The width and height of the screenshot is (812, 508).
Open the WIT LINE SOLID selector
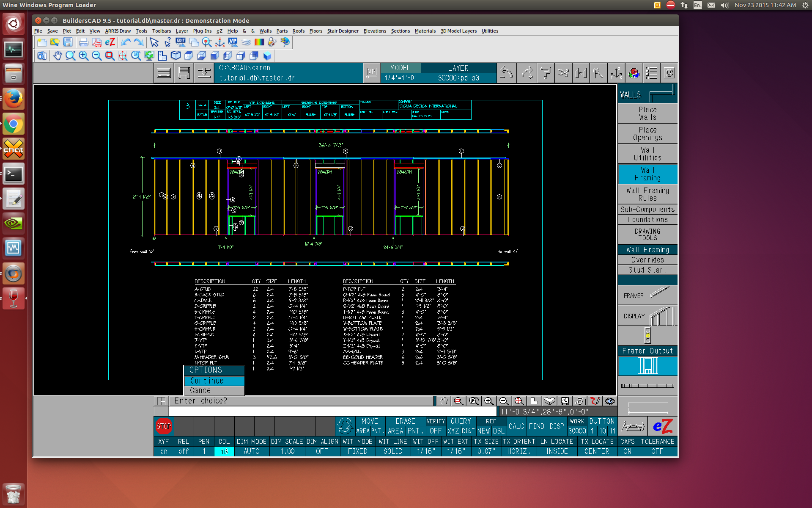coord(393,451)
